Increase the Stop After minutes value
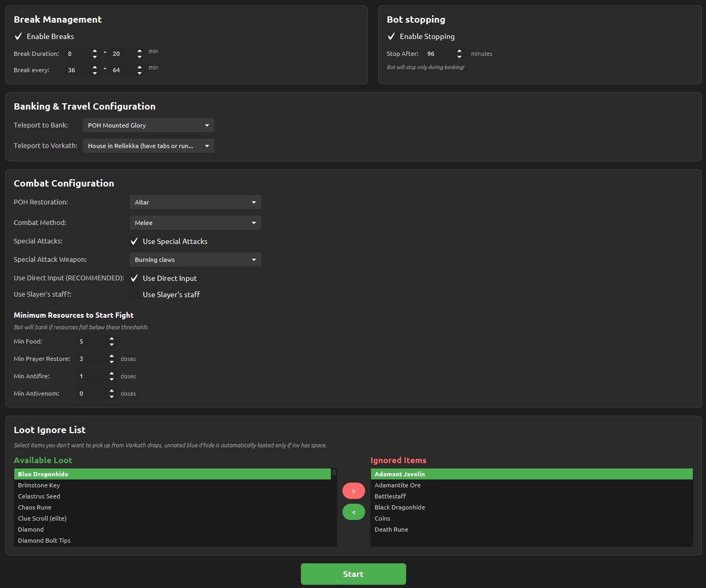Image resolution: width=706 pixels, height=588 pixels. coord(459,51)
